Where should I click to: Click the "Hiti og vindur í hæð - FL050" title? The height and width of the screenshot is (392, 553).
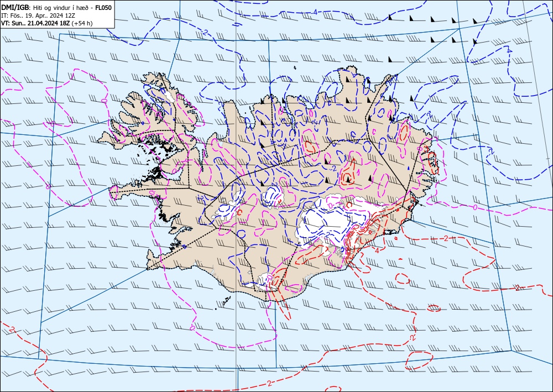[x=72, y=7]
